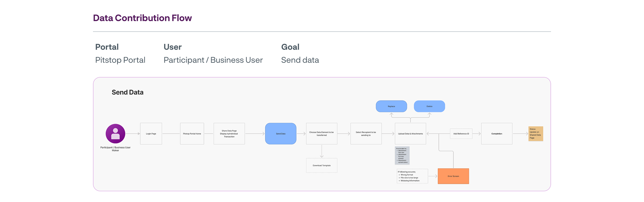Click the Completion step box
The height and width of the screenshot is (202, 644).
496,134
